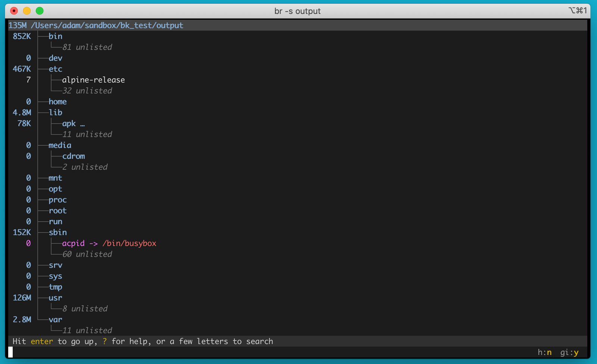
Task: Show the 60 unlisted items in sbin
Action: [87, 254]
